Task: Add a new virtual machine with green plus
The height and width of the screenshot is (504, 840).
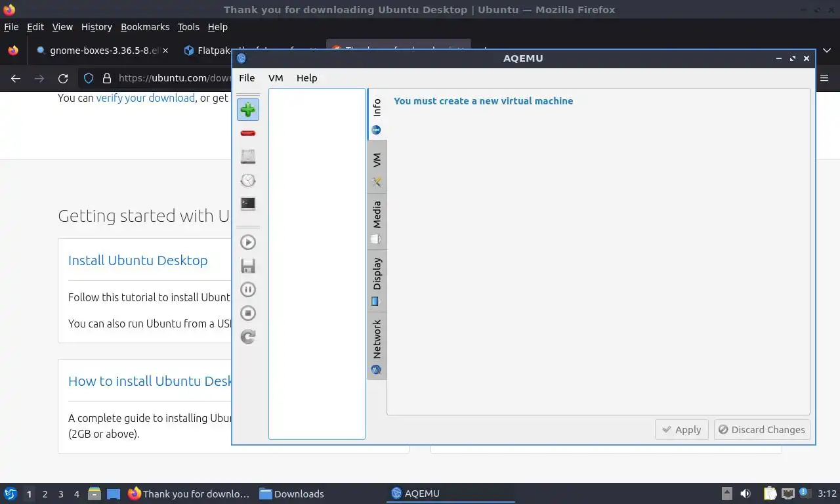Action: [248, 110]
